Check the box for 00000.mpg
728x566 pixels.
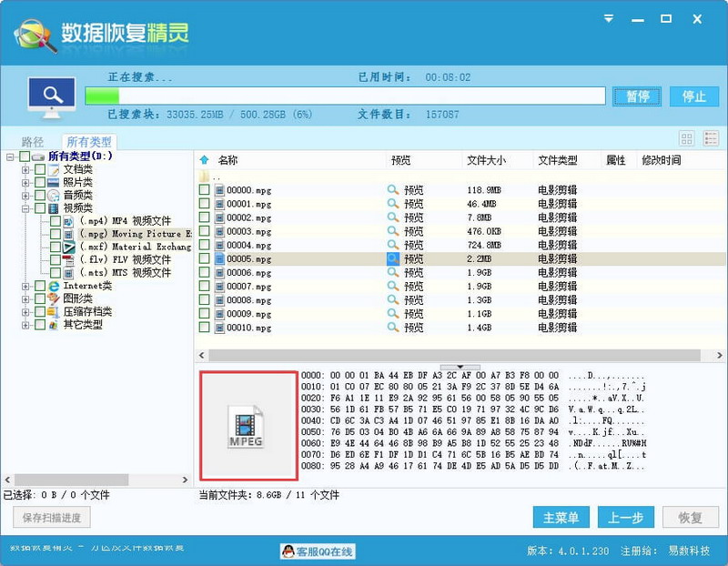pos(204,189)
